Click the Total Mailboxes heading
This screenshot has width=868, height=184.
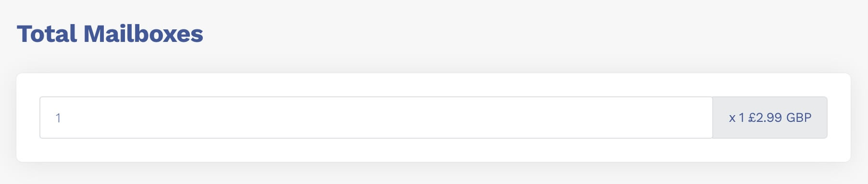click(110, 34)
